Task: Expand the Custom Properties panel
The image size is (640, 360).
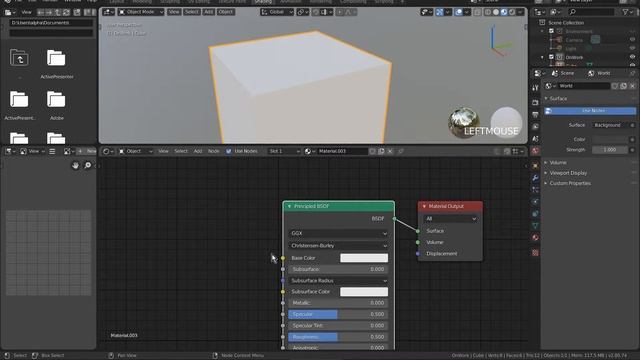Action: click(570, 183)
